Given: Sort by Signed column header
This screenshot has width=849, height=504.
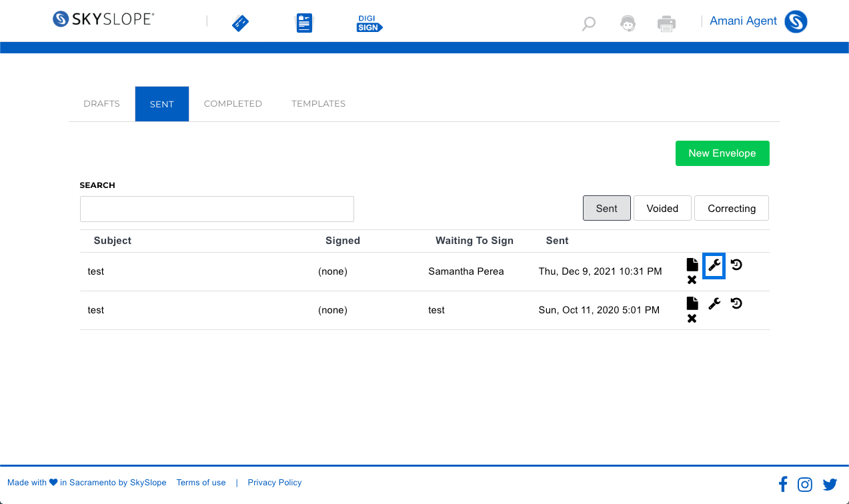Looking at the screenshot, I should pos(343,241).
